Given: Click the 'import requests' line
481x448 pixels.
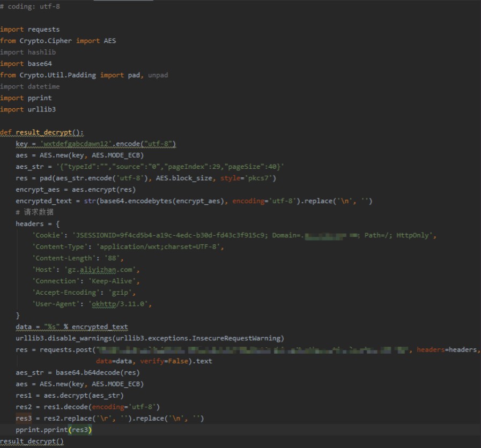Looking at the screenshot, I should pos(30,29).
